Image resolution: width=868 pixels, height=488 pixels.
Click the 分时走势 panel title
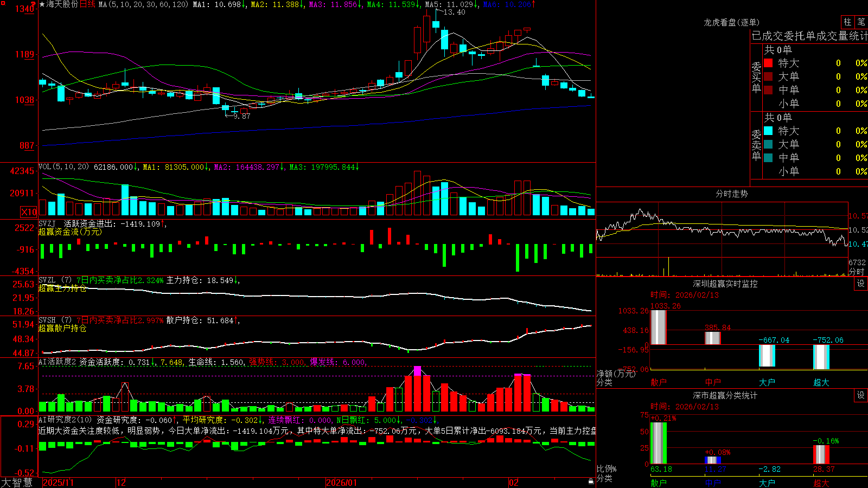731,194
